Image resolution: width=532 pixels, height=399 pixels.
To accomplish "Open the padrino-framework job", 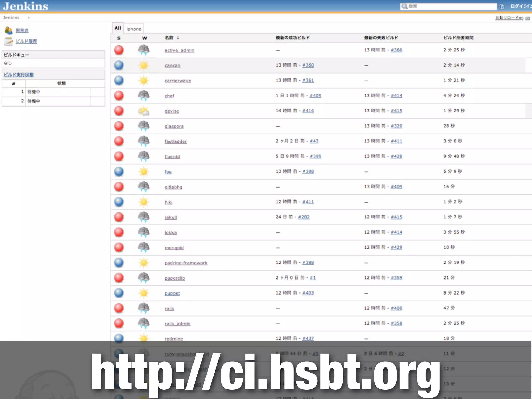I will pos(186,263).
